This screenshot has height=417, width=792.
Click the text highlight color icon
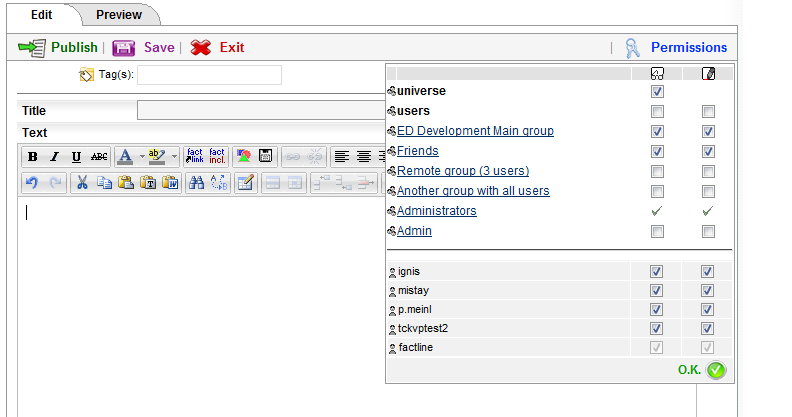[x=157, y=157]
